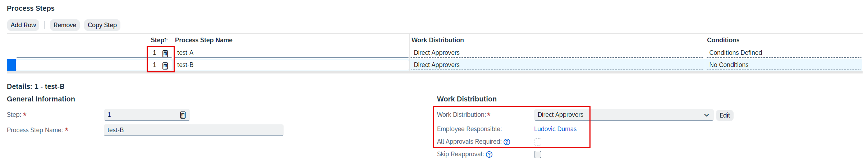Viewport: 868px width, 162px height.
Task: Open calculator icon in test-A step cell
Action: click(x=165, y=53)
